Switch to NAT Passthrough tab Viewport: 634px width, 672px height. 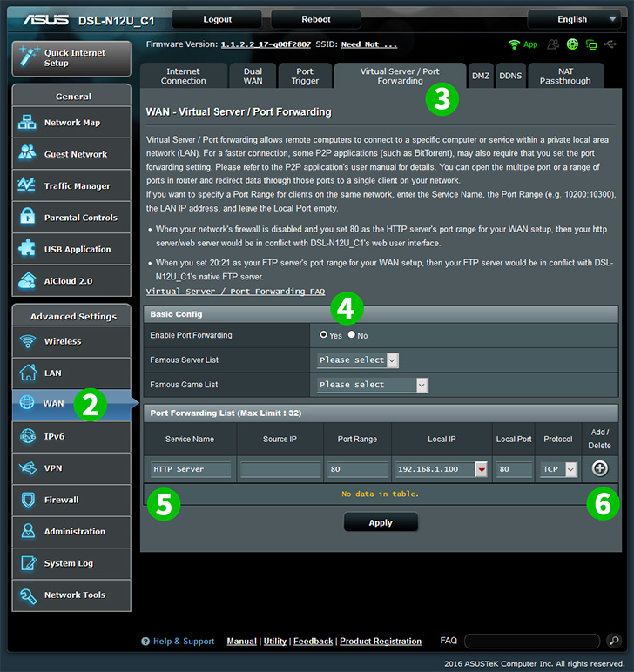click(x=565, y=77)
